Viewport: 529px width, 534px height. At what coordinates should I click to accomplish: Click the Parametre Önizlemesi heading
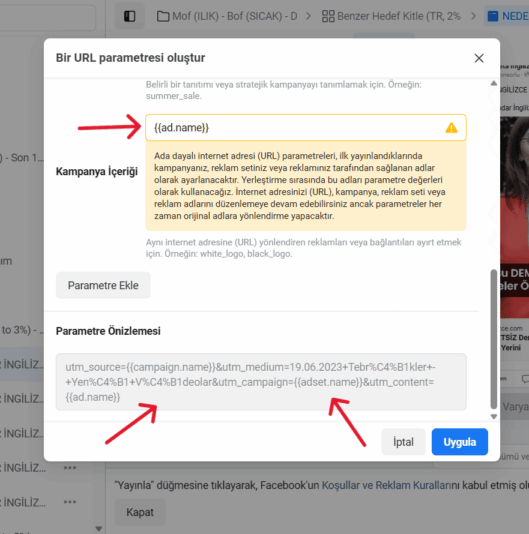coord(108,331)
